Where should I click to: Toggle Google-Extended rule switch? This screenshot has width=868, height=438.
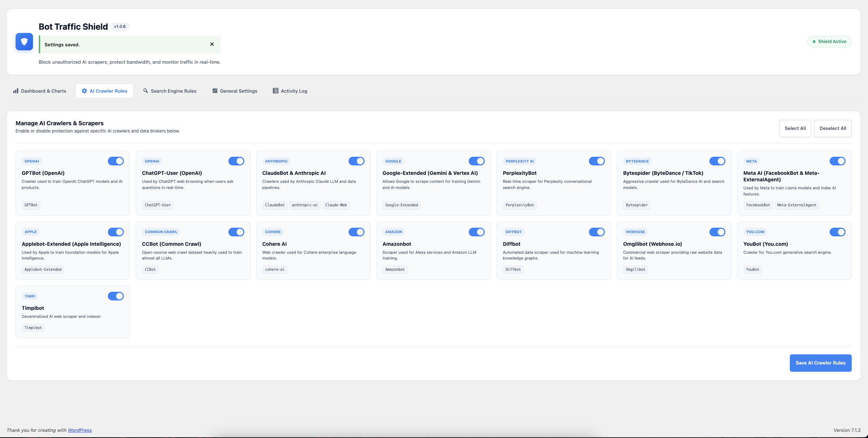(x=477, y=161)
